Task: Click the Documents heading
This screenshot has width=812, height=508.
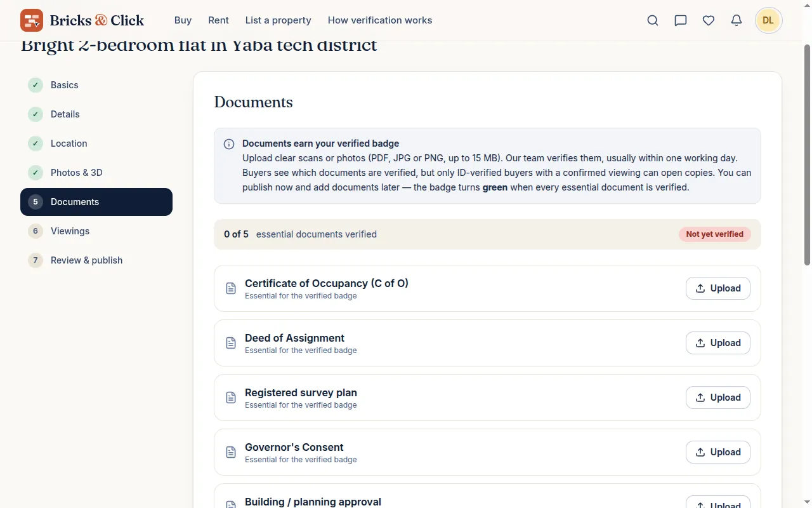Action: pyautogui.click(x=253, y=102)
